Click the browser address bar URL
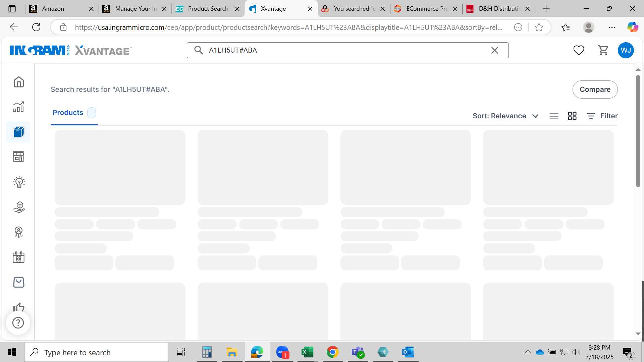Screen dimensions: 644x362 coord(288,27)
